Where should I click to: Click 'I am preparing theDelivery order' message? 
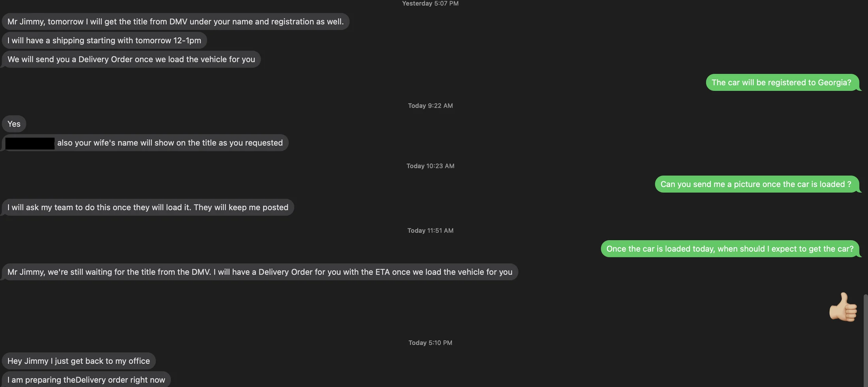[86, 380]
